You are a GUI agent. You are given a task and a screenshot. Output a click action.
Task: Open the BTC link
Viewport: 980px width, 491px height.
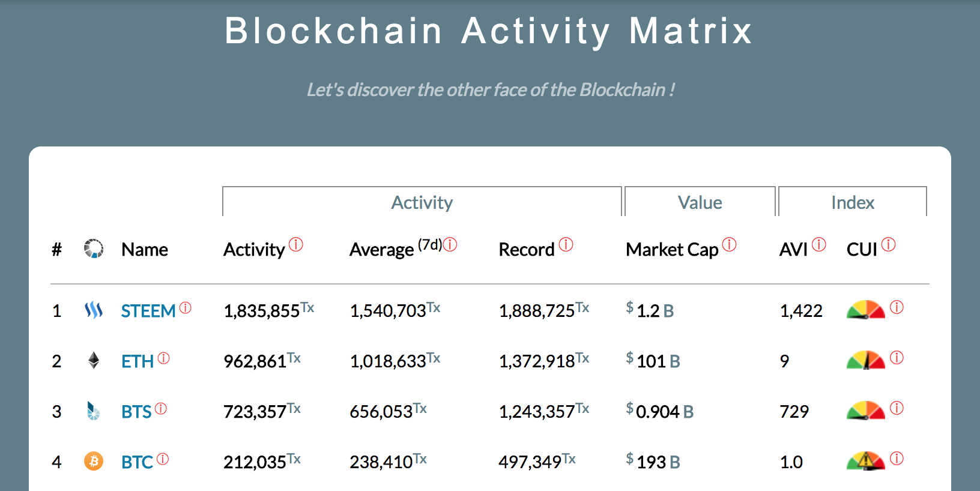[x=138, y=462]
